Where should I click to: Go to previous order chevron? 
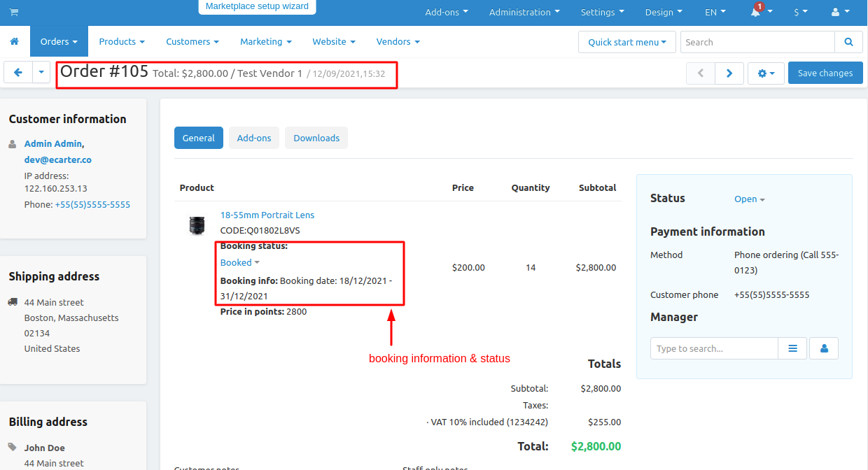701,73
